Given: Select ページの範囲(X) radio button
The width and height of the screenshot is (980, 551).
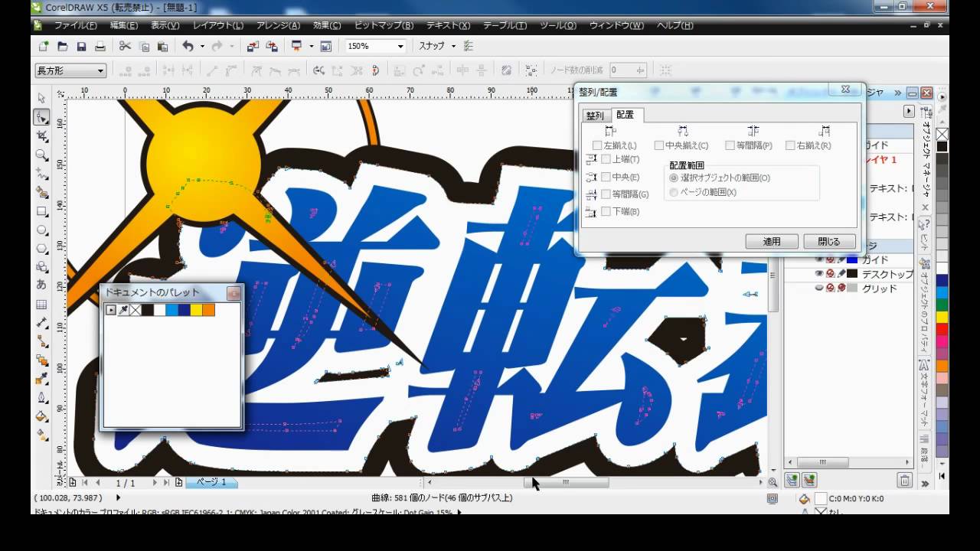Looking at the screenshot, I should tap(674, 192).
